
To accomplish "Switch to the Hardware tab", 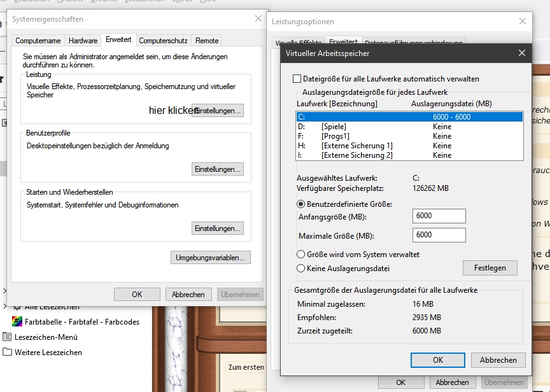I will (x=83, y=41).
